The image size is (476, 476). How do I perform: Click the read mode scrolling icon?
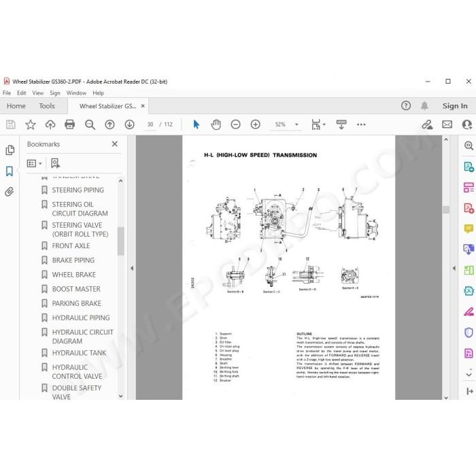click(x=341, y=124)
